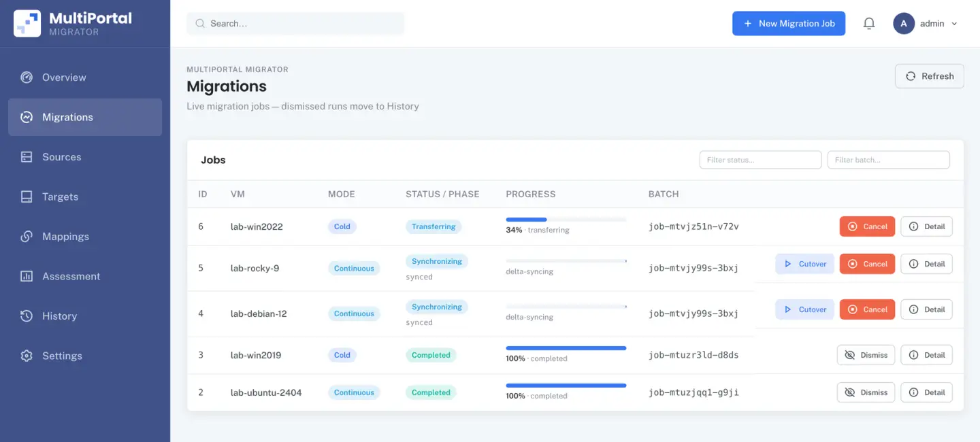Open Detail for lab-debian-12
This screenshot has height=442, width=980.
click(927, 309)
